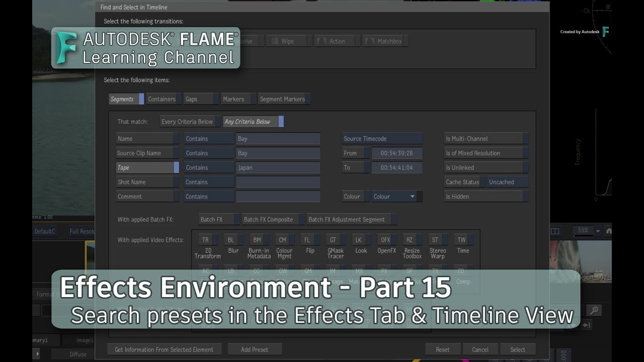Reset the search criteria
Image resolution: width=644 pixels, height=362 pixels.
[443, 349]
